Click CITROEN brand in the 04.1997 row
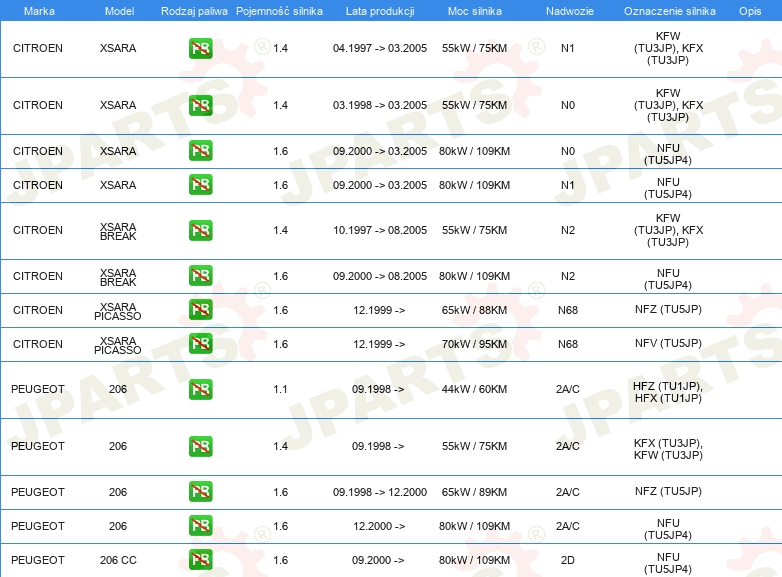The width and height of the screenshot is (782, 577). [38, 48]
